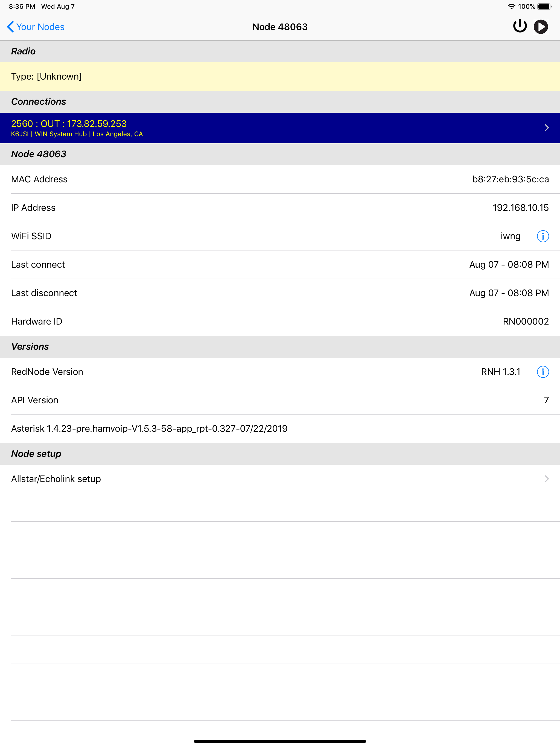Tap the play button icon in the header
Screen dimensions: 560x747
click(x=541, y=27)
